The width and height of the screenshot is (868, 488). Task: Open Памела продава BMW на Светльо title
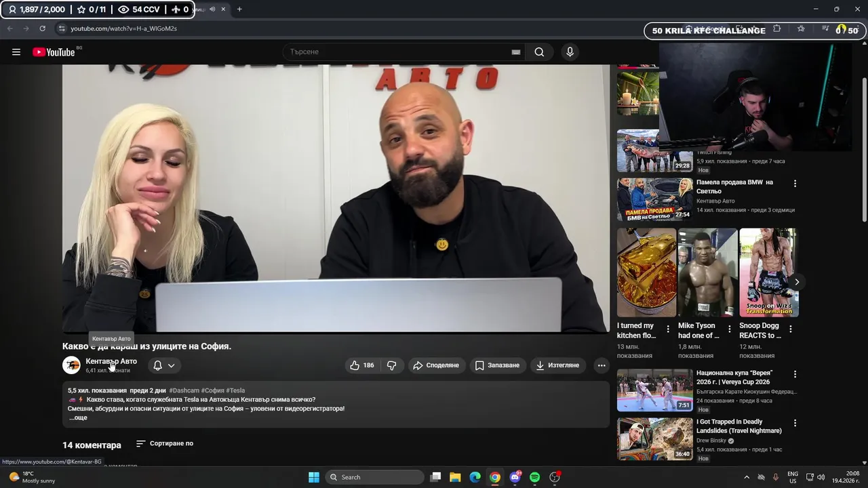[734, 186]
